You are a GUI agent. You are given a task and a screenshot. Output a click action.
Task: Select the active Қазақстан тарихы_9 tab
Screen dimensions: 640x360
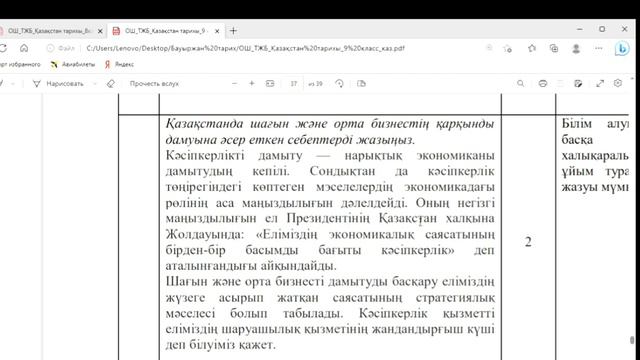tap(165, 31)
